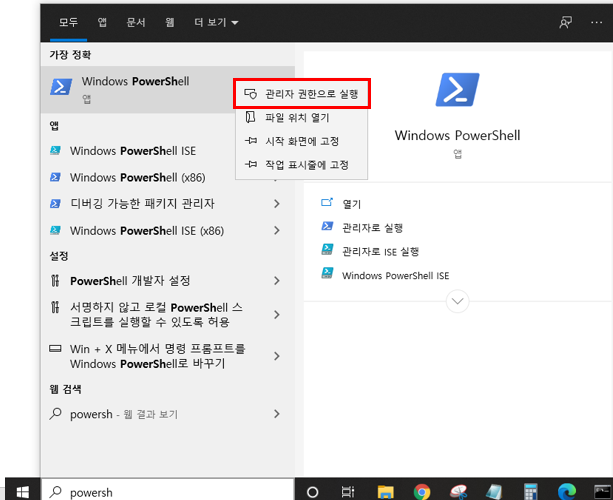This screenshot has width=613, height=500.
Task: Click ISE icon beside 관리자로 ISE 실행
Action: click(x=327, y=249)
